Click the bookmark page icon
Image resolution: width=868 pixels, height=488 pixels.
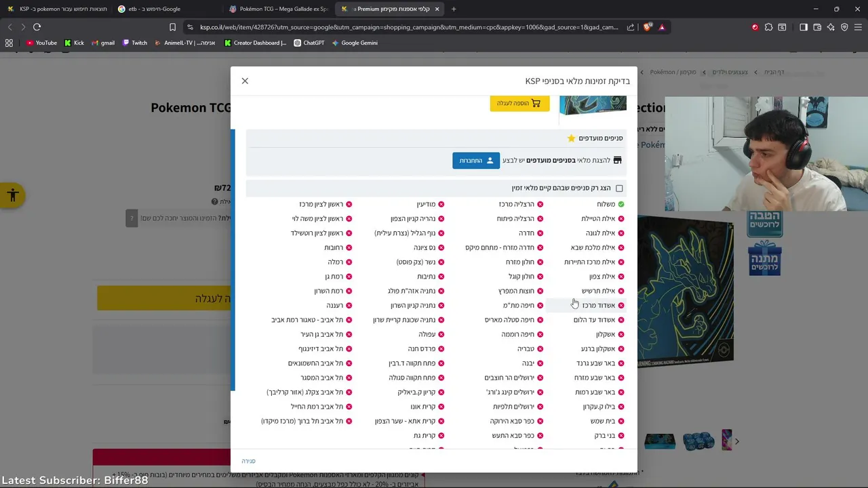pyautogui.click(x=172, y=27)
